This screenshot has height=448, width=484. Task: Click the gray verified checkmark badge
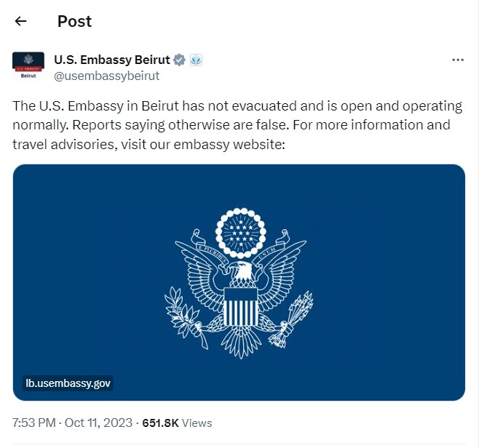[x=179, y=60]
